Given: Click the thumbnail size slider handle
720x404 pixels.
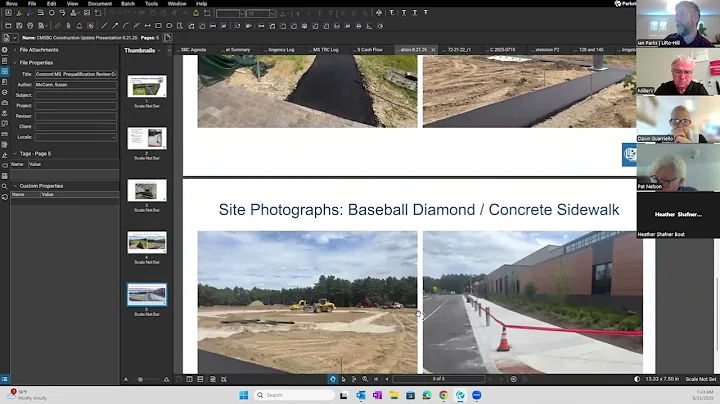Looking at the screenshot, I should [x=141, y=379].
